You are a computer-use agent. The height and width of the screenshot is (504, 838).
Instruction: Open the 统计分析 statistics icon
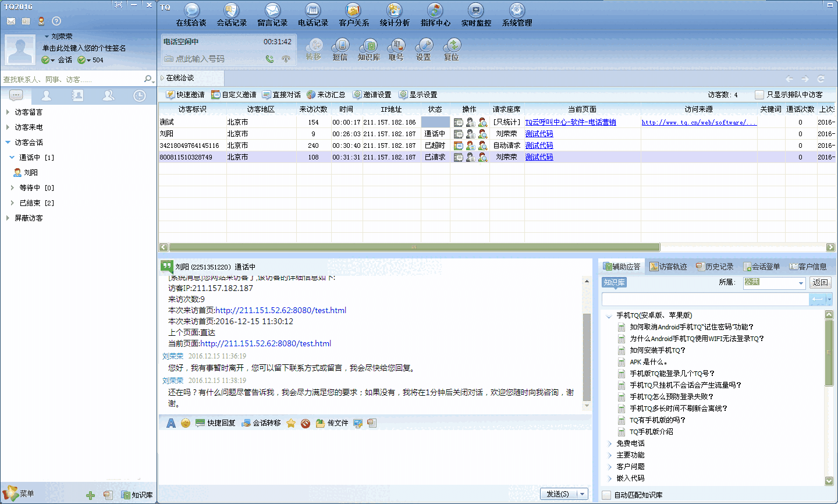(395, 15)
